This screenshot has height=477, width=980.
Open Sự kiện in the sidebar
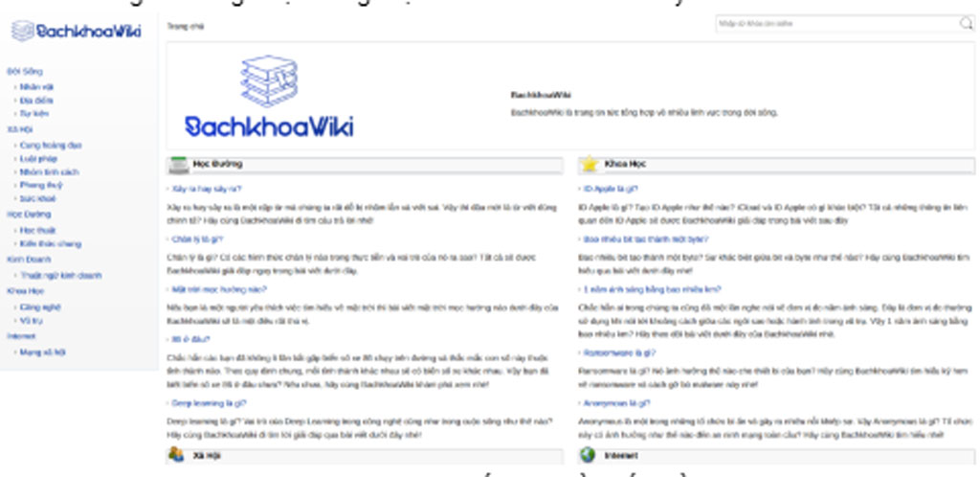tap(33, 114)
